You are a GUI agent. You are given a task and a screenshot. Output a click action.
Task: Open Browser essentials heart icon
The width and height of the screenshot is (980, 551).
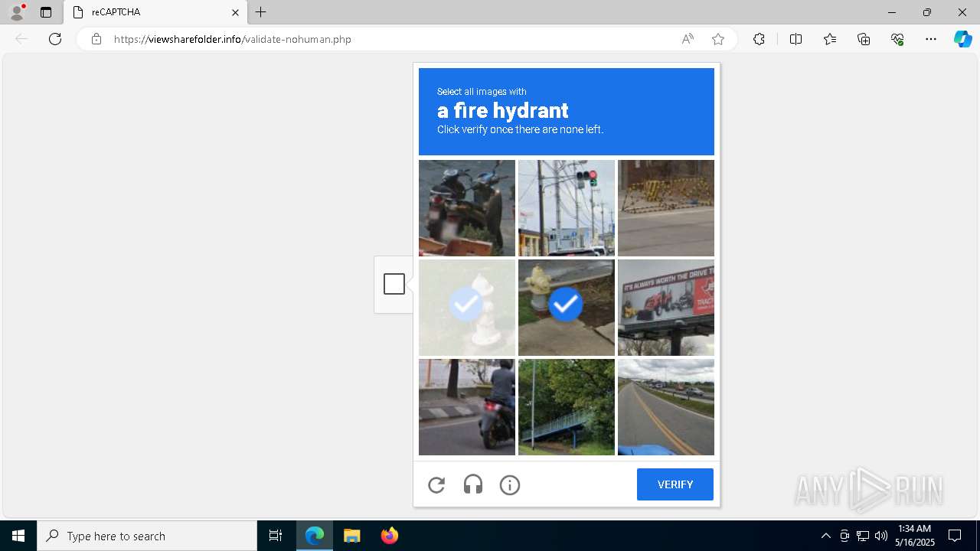[897, 39]
